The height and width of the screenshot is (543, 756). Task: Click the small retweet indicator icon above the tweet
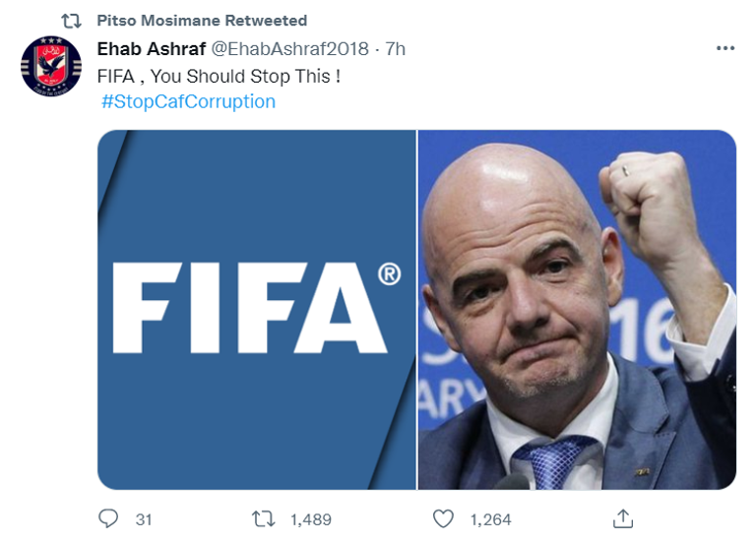(x=71, y=21)
